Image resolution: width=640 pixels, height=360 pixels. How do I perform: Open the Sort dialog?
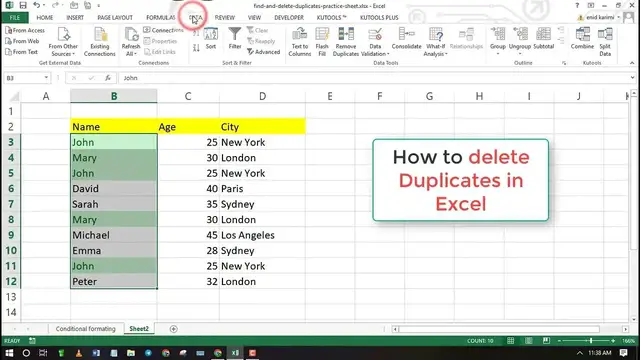(211, 39)
